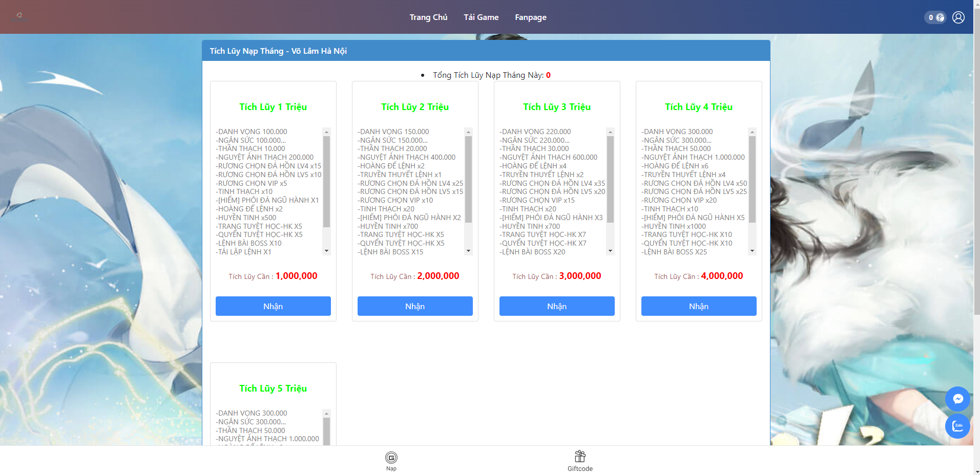Click the Tích Lũy 4 Triệu heading
Screen dimensions: 980x475
click(x=699, y=107)
